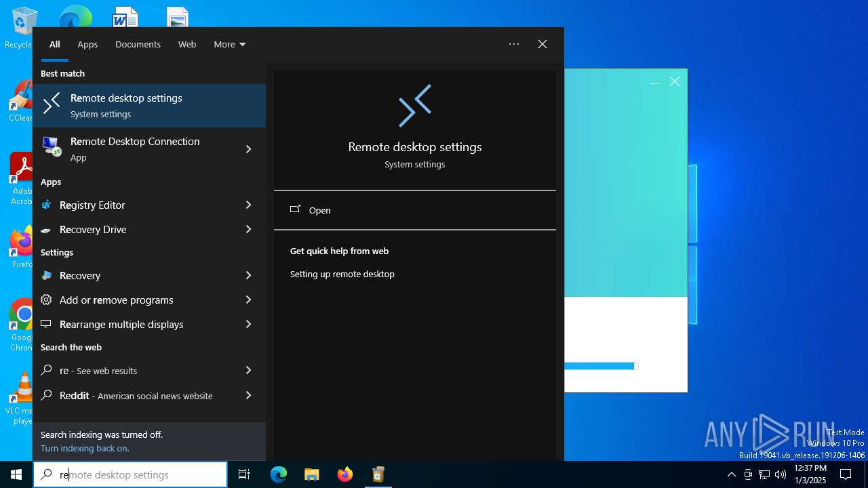Click the Remote Desktop Connection app icon
The width and height of the screenshot is (868, 488).
click(51, 146)
